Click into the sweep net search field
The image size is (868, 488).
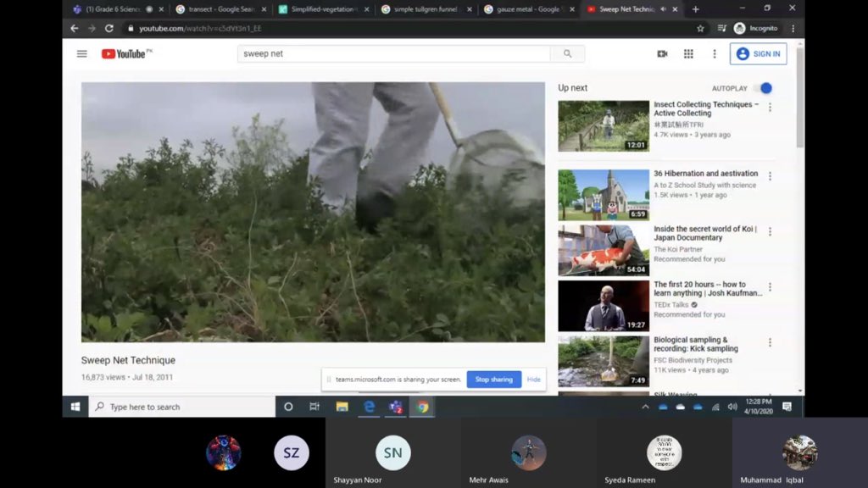click(393, 53)
